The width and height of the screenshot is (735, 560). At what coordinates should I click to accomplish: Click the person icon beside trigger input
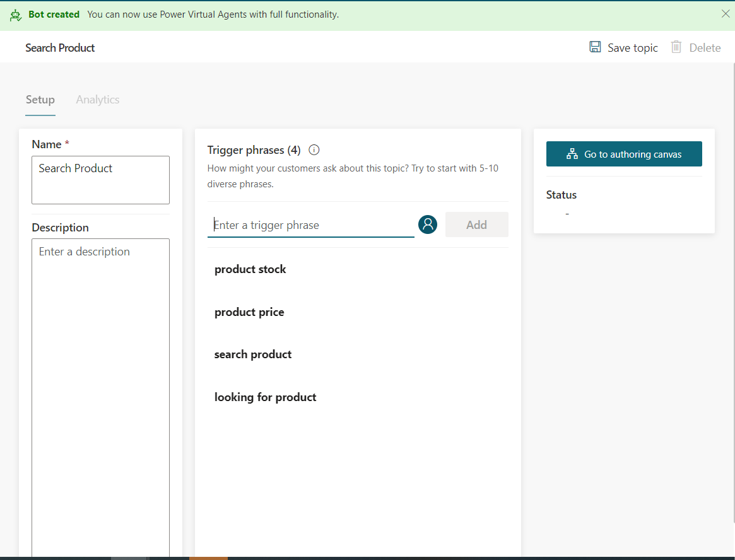coord(428,225)
